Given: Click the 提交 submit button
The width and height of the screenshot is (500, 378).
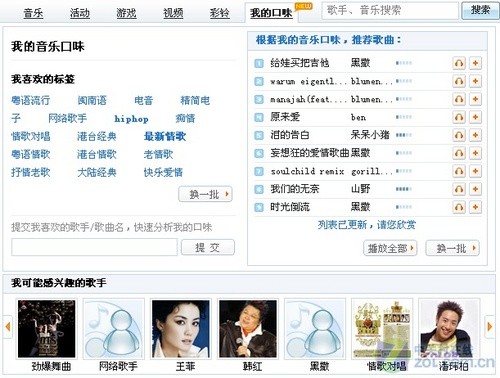Looking at the screenshot, I should 208,247.
